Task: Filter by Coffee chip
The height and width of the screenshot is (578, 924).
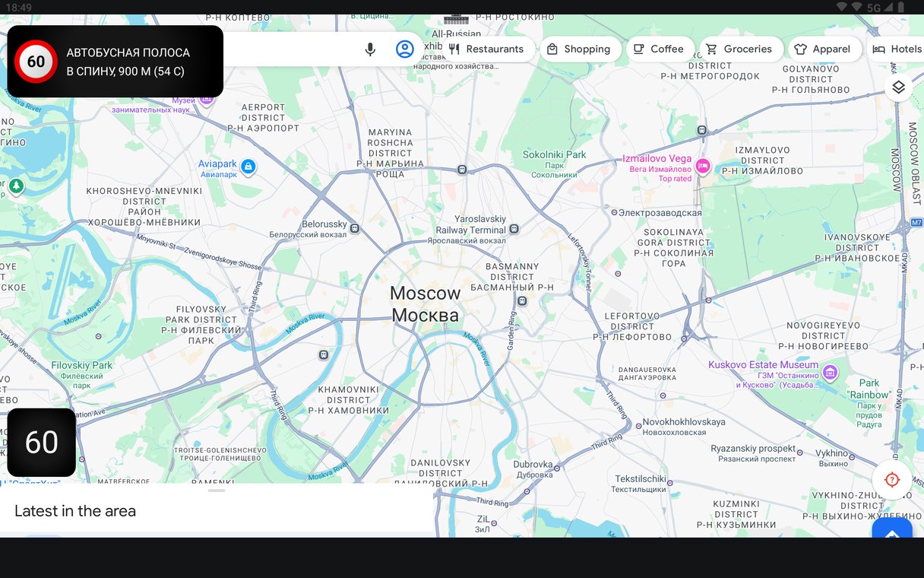Action: pos(659,49)
